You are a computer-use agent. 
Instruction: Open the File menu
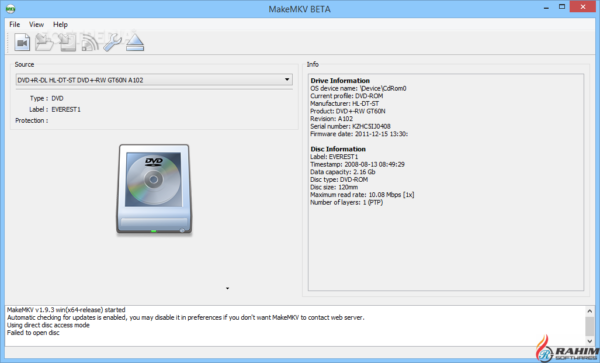click(15, 24)
